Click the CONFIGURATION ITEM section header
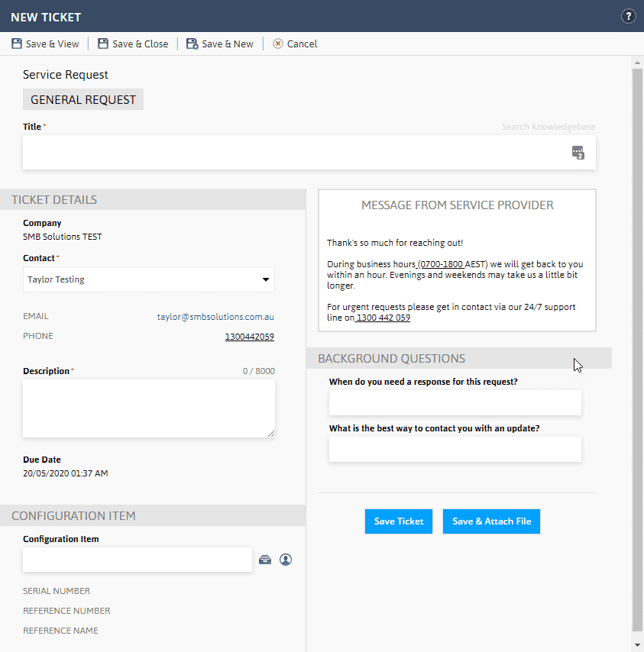The height and width of the screenshot is (652, 644). [x=153, y=515]
